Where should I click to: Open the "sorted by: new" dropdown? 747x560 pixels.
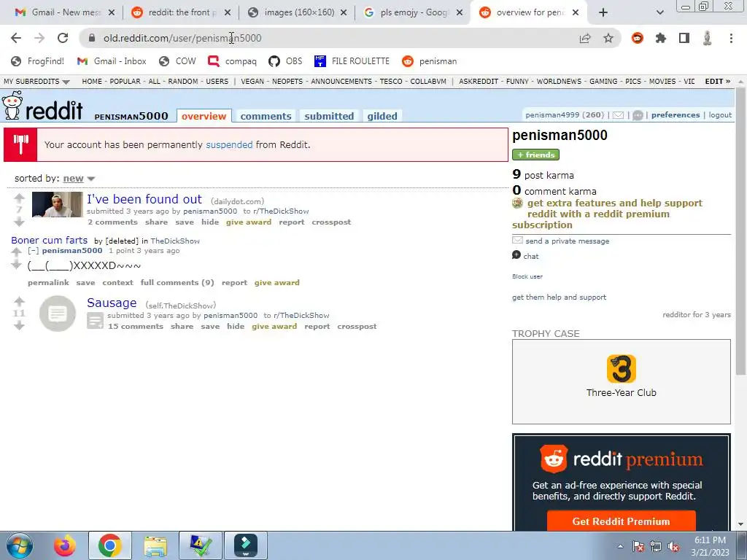[79, 179]
